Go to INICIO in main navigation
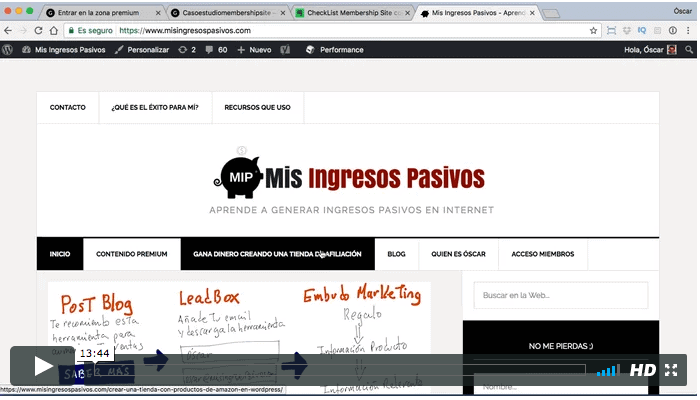 (x=60, y=254)
